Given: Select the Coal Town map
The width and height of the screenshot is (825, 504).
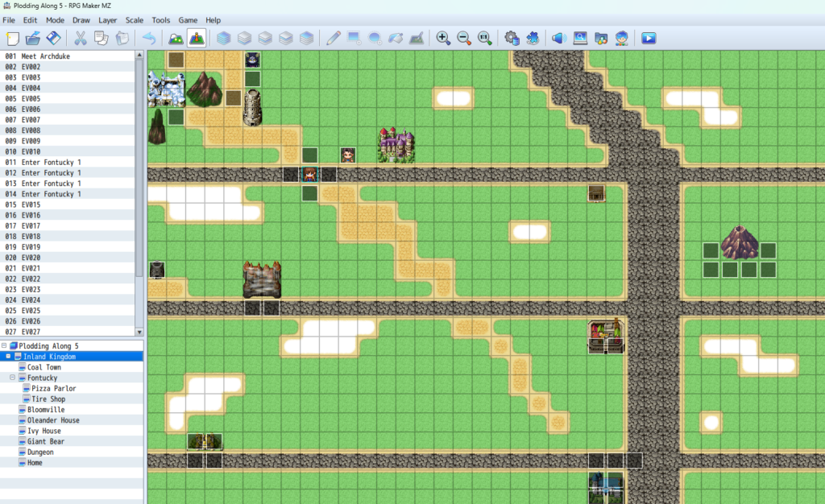Looking at the screenshot, I should tap(44, 367).
